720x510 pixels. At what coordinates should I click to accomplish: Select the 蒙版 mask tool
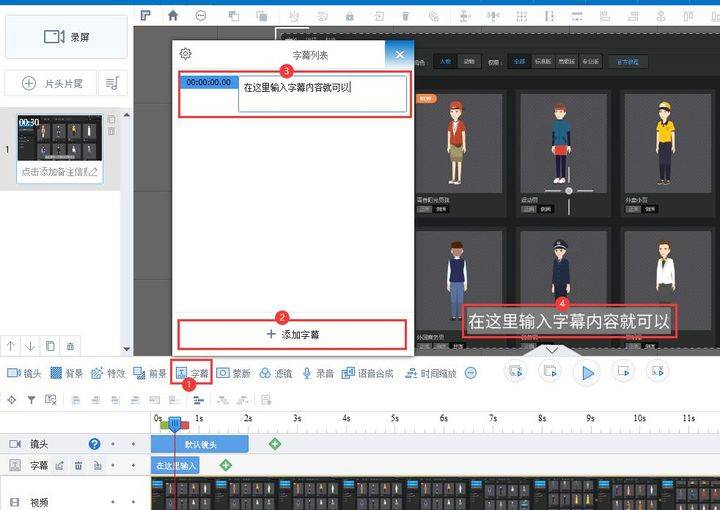234,373
